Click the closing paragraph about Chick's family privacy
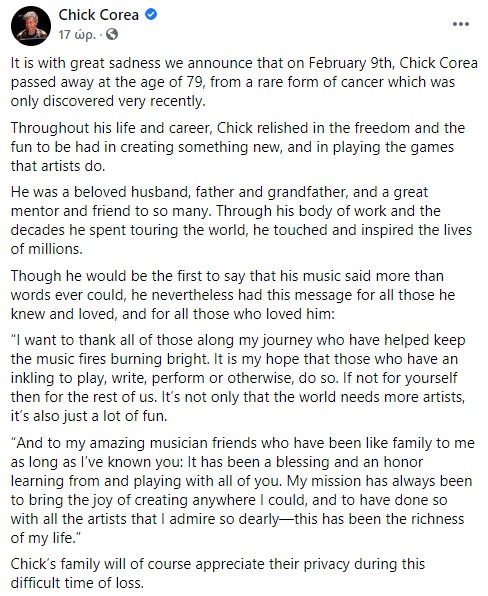The width and height of the screenshot is (488, 596). coord(217,573)
